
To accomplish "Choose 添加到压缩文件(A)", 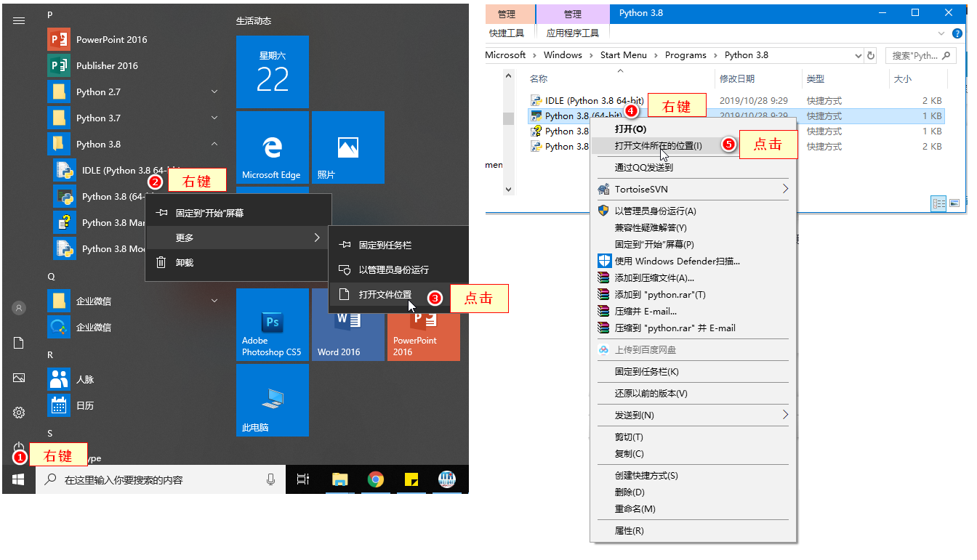I will pos(692,277).
